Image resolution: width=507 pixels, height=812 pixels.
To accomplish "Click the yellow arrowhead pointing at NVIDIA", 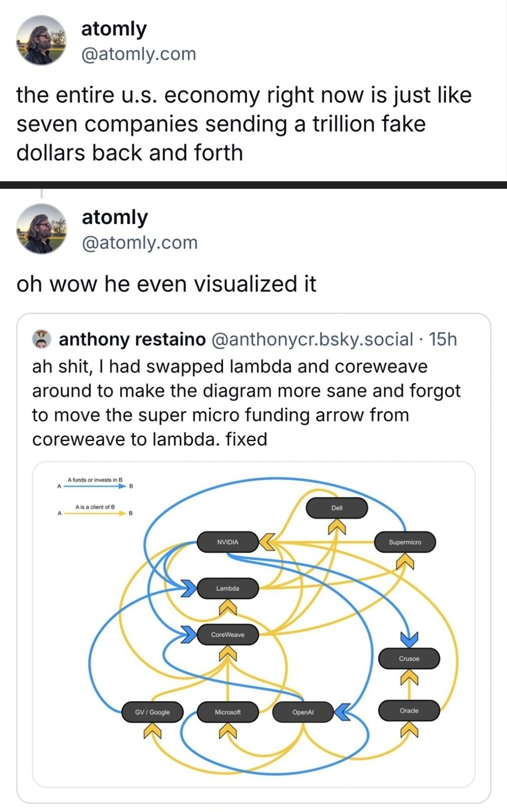I will point(267,541).
